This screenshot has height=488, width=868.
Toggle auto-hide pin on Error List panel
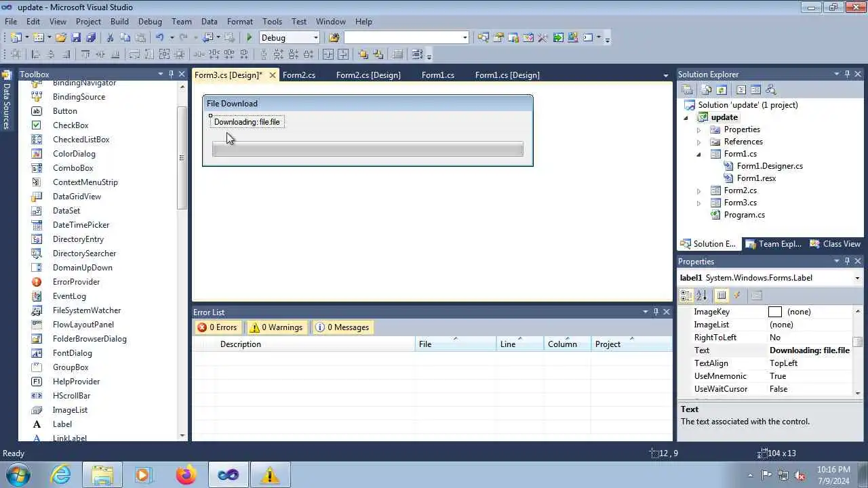(x=656, y=312)
